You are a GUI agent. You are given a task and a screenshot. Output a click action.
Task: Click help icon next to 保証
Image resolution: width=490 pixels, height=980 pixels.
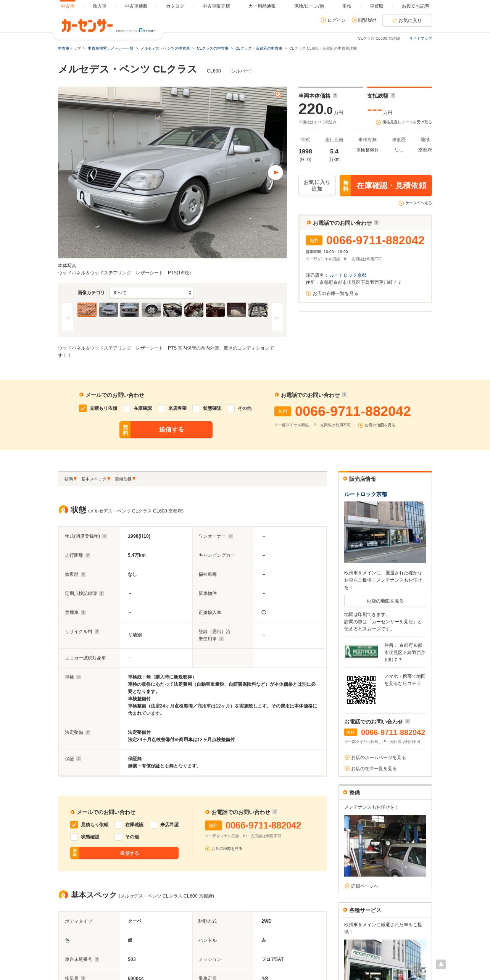(79, 759)
